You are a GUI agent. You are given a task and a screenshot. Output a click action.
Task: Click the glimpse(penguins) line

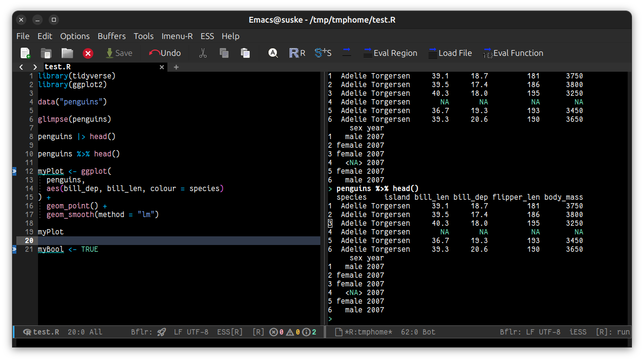tap(75, 119)
